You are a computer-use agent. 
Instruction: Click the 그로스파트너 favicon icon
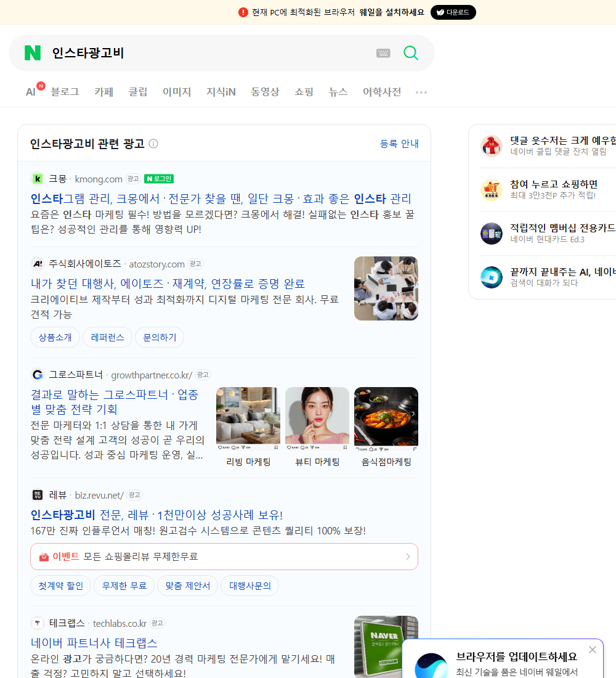pyautogui.click(x=38, y=375)
